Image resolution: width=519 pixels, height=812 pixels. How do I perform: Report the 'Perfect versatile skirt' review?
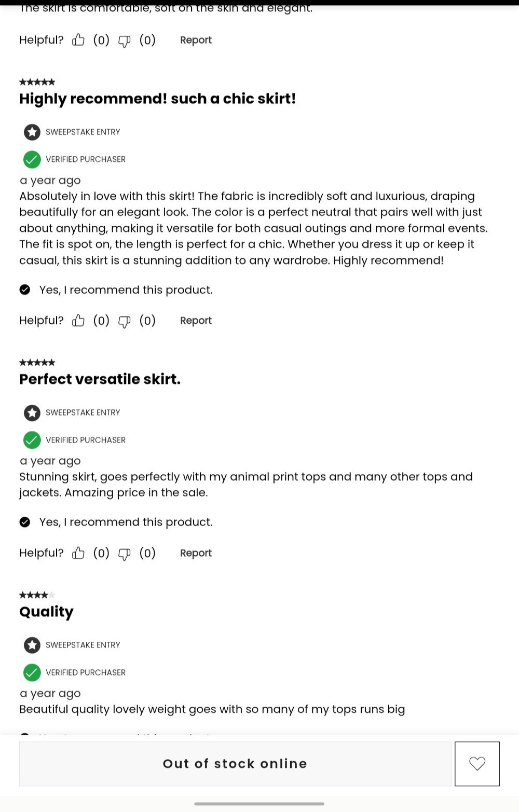(x=196, y=553)
